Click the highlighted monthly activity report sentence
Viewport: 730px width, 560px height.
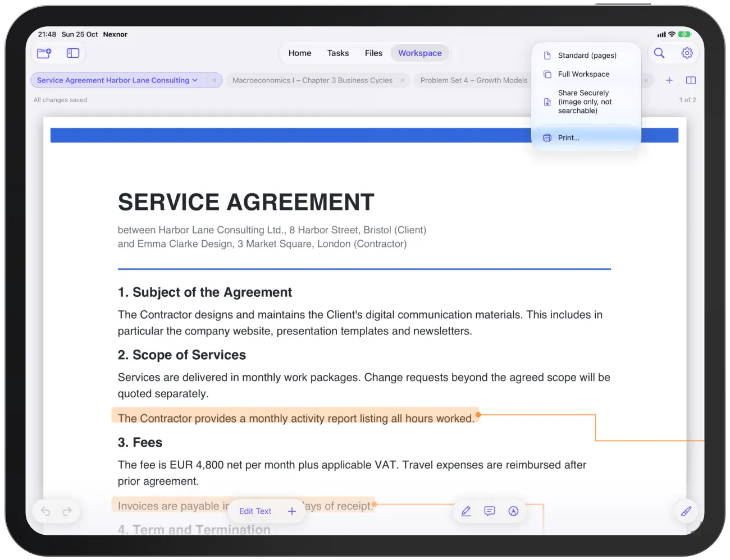(296, 419)
